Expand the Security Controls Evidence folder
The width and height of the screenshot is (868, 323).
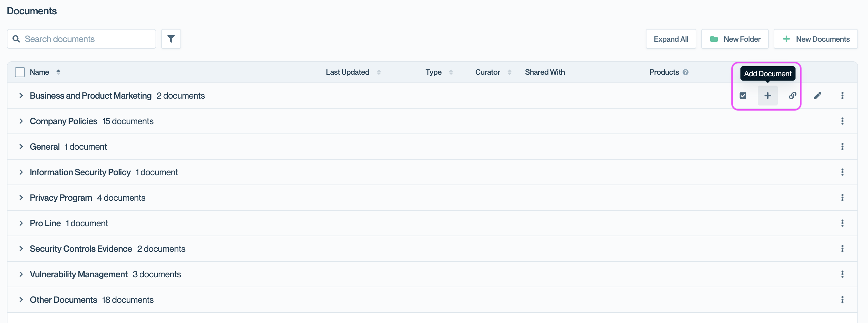(21, 249)
